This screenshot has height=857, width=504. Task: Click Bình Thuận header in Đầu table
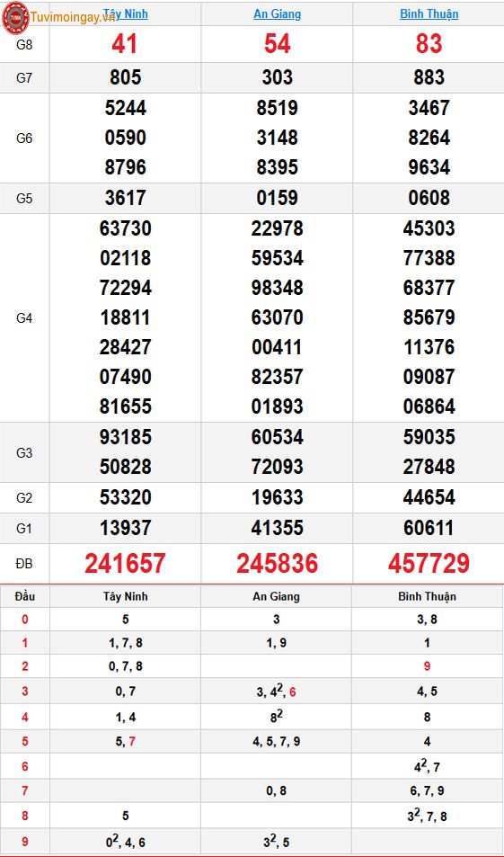(x=427, y=596)
